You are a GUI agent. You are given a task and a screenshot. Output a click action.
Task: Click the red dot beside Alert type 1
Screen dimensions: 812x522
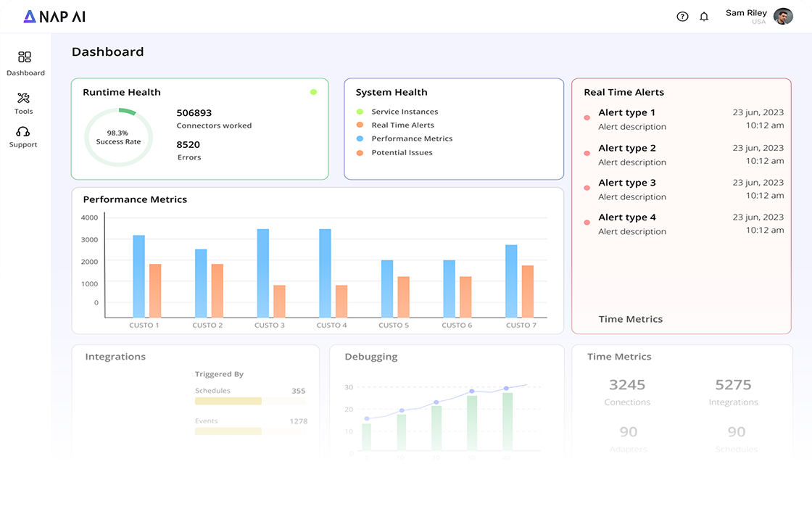click(587, 118)
